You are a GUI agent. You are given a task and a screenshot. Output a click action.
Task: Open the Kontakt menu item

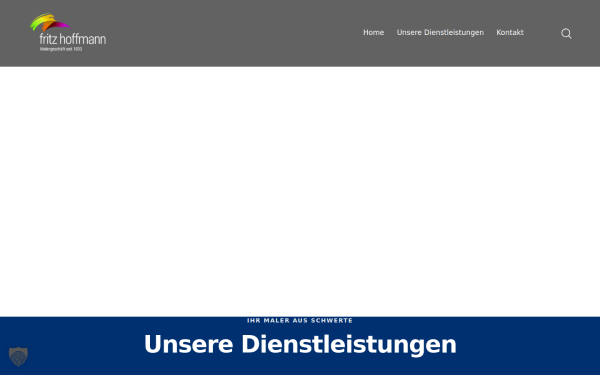pos(510,33)
